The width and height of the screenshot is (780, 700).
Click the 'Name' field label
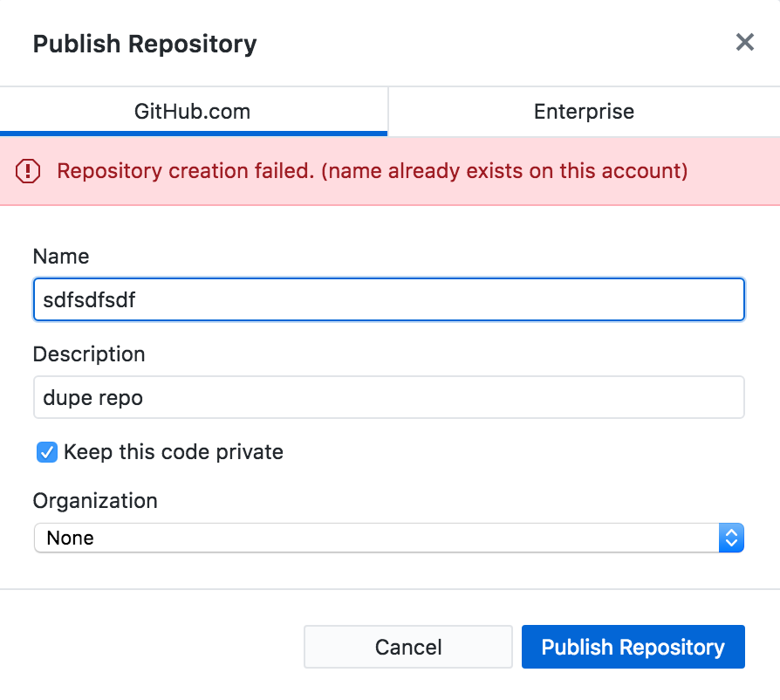click(x=61, y=257)
